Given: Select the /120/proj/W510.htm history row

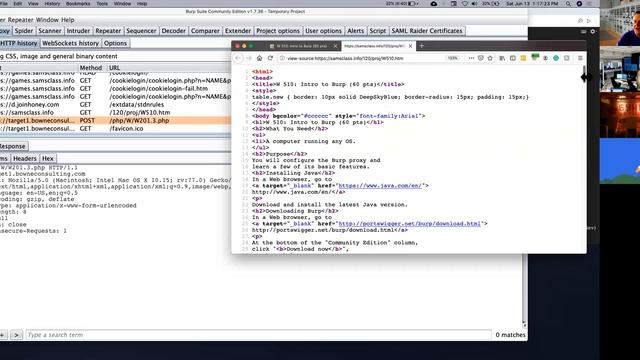Looking at the screenshot, I should (x=116, y=113).
